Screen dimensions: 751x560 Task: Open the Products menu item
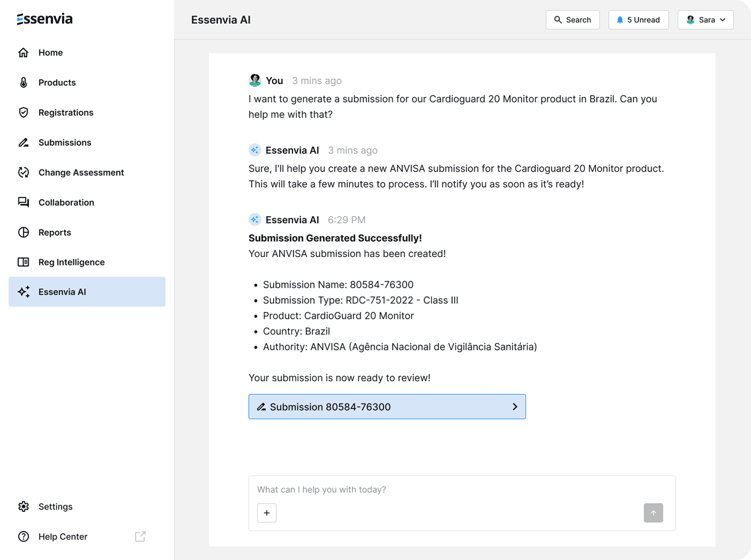click(x=87, y=82)
